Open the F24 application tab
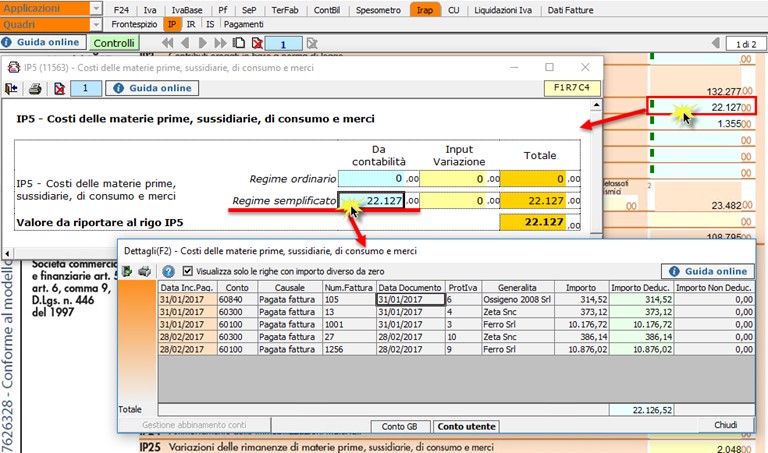 (x=121, y=10)
